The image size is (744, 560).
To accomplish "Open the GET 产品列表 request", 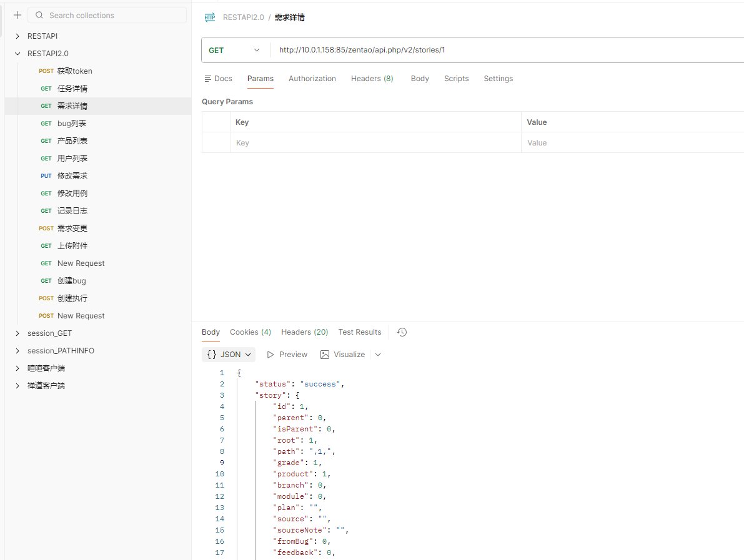I will coord(98,141).
